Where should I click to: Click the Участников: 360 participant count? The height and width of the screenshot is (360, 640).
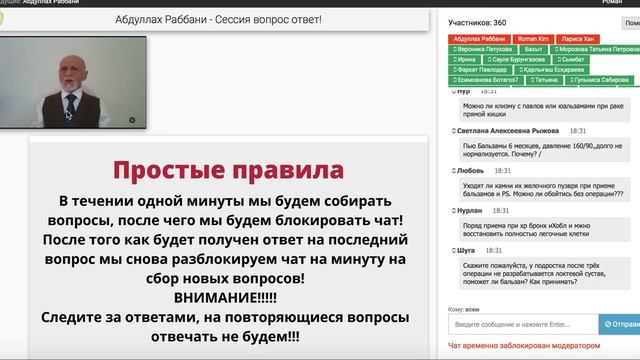tap(477, 23)
